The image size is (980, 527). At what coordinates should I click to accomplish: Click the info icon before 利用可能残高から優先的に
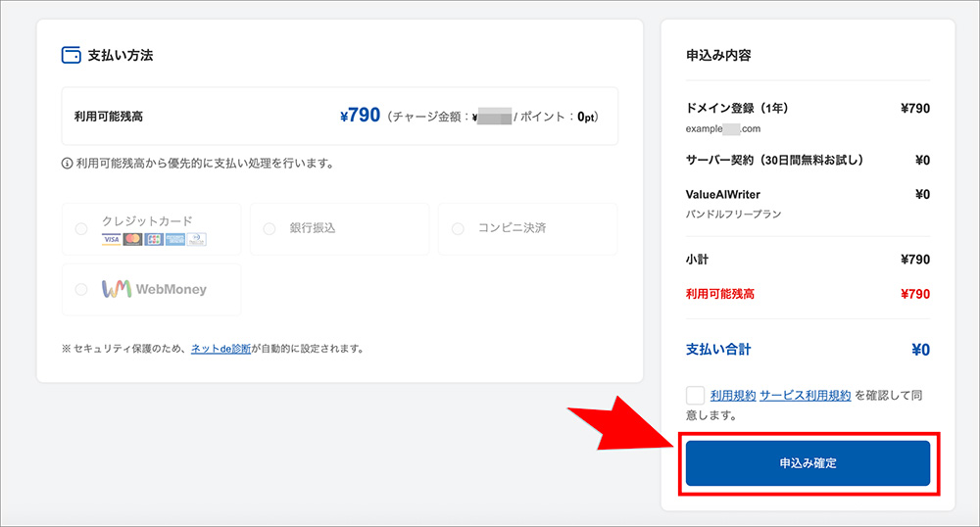[67, 164]
